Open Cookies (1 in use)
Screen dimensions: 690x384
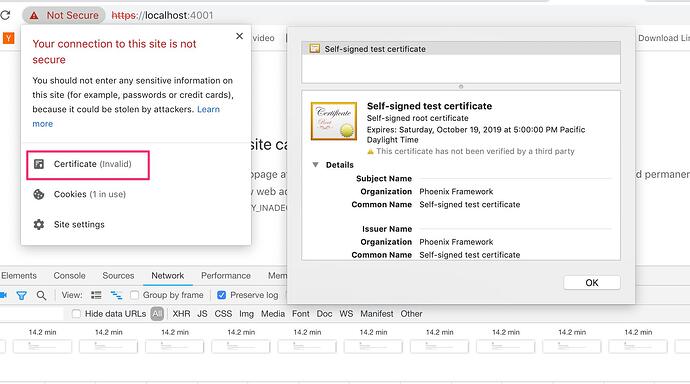pyautogui.click(x=89, y=194)
